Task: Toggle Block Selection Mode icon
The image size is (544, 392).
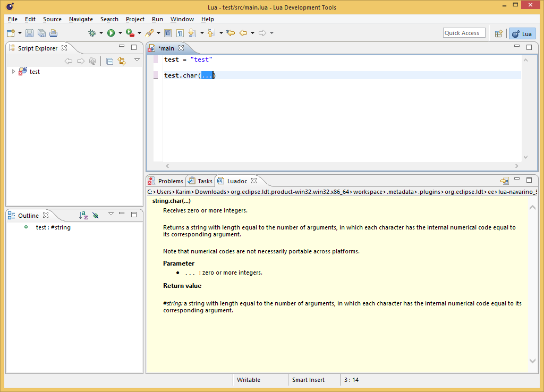Action: 168,33
